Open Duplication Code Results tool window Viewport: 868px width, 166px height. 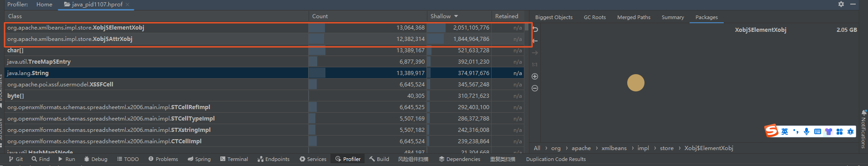[556, 159]
